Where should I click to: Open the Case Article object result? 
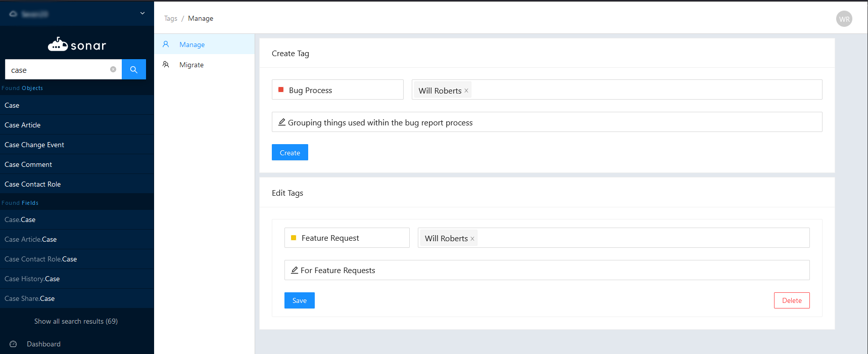23,125
